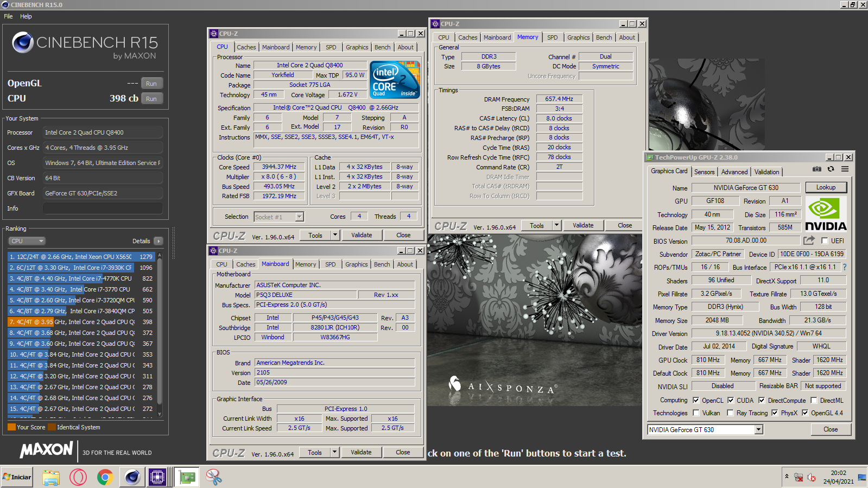Click the Cinebench R15 logo icon
The height and width of the screenshot is (488, 868).
click(x=23, y=42)
